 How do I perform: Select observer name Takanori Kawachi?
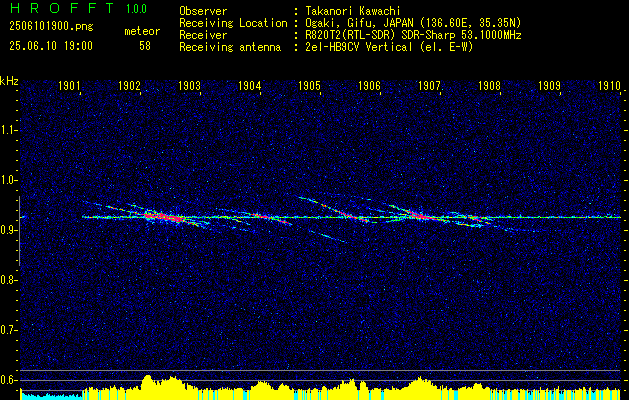pos(353,11)
